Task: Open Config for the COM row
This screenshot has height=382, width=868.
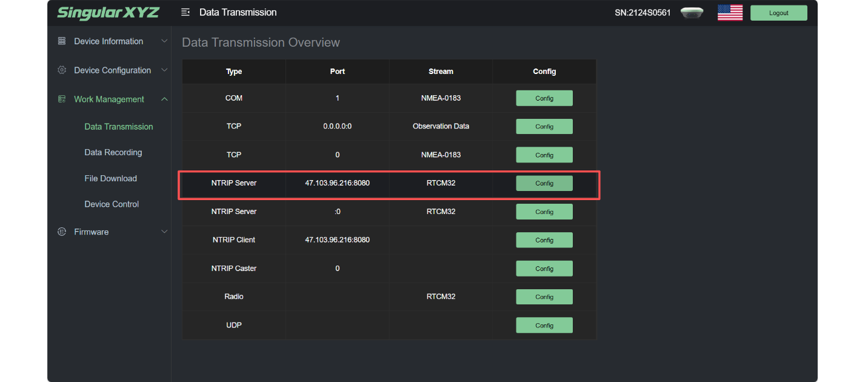Action: click(x=544, y=98)
